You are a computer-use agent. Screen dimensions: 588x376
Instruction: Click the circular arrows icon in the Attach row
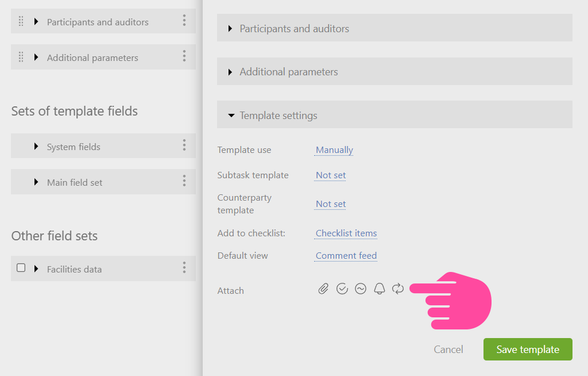click(398, 289)
